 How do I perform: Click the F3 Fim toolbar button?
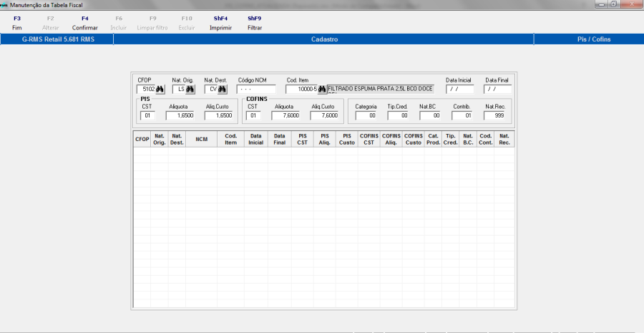[x=17, y=23]
